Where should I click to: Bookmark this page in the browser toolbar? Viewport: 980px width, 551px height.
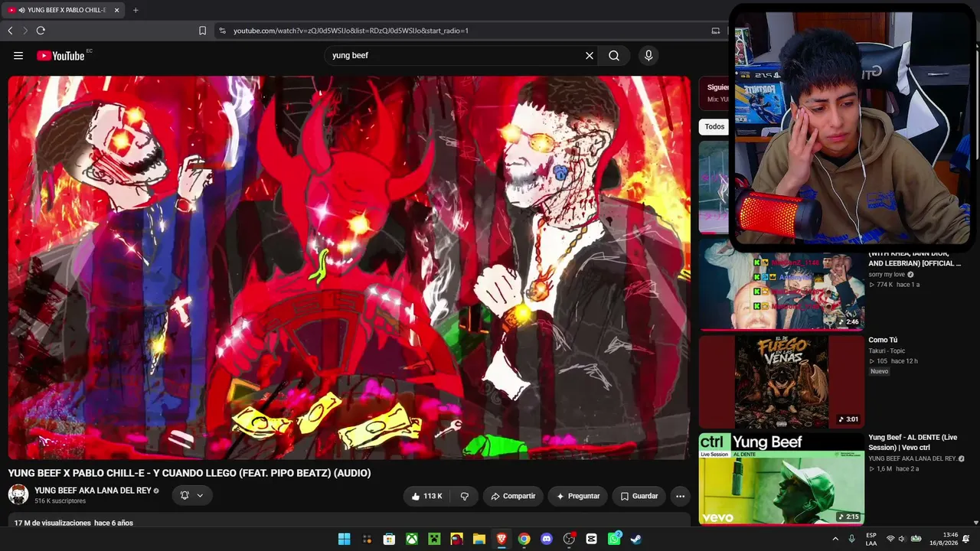coord(202,31)
